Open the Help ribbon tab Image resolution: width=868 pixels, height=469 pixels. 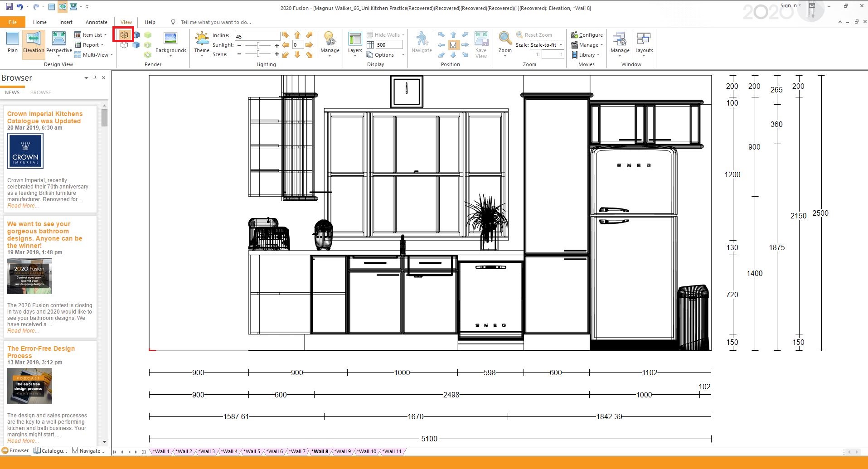tap(150, 22)
